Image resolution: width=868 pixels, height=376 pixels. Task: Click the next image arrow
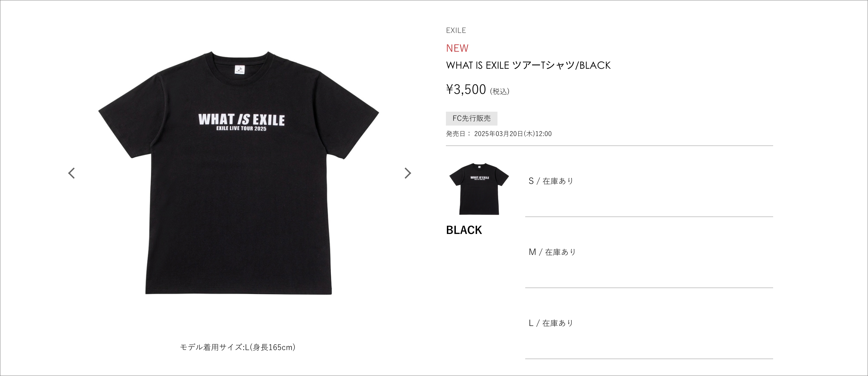click(x=408, y=173)
